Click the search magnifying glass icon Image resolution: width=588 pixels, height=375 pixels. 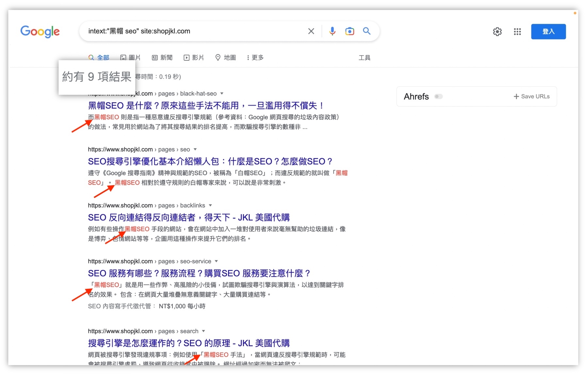[x=367, y=31]
